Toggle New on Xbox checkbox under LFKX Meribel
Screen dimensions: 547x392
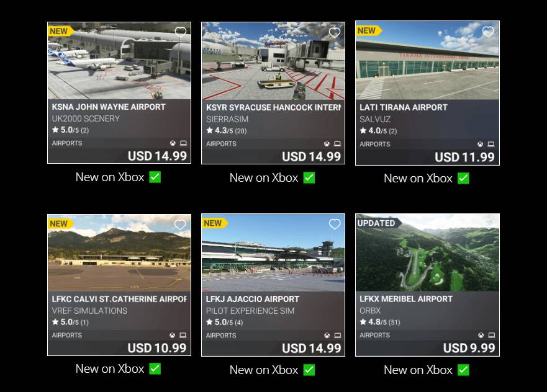click(x=463, y=370)
